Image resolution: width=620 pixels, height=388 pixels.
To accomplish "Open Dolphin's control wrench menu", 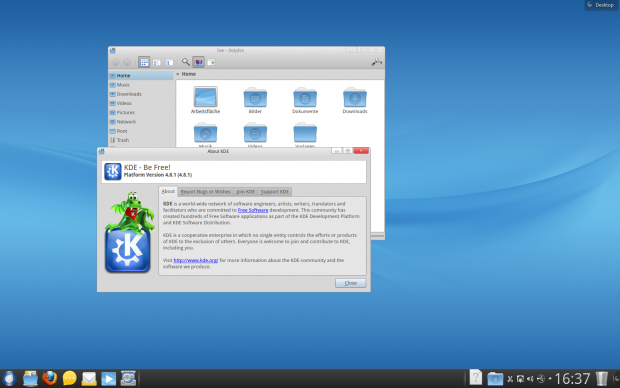I will pyautogui.click(x=376, y=62).
